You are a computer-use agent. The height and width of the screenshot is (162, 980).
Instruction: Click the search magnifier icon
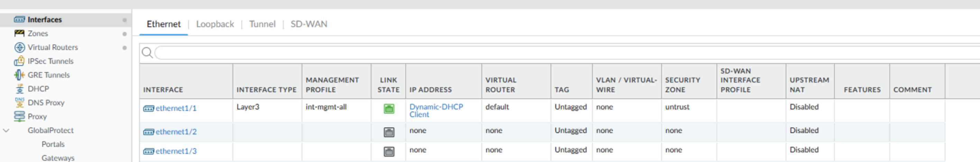147,53
